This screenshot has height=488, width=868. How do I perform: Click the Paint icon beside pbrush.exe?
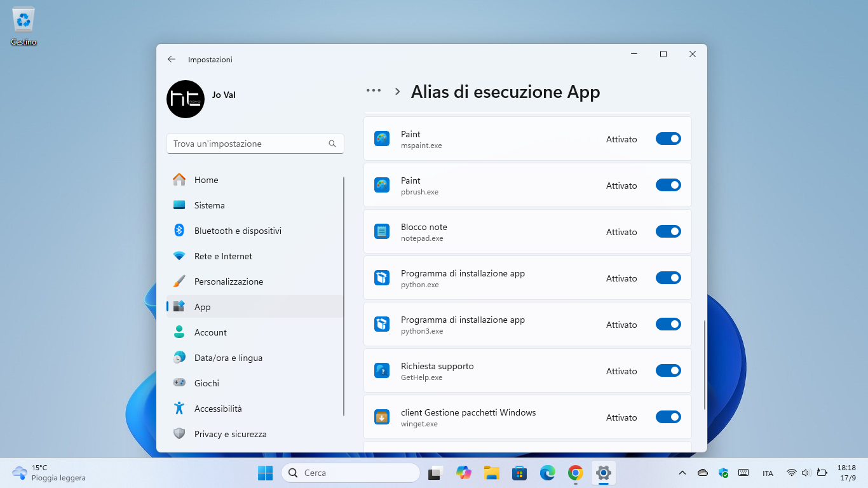pos(382,185)
